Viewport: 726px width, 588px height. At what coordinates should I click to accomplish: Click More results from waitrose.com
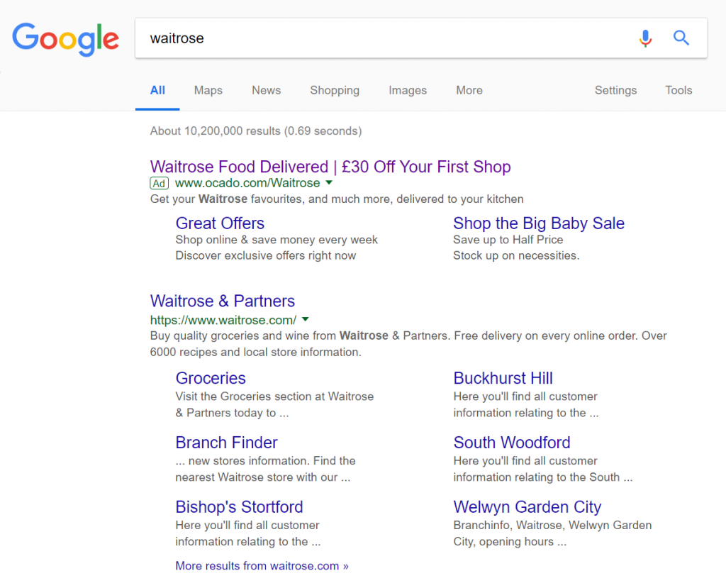pos(262,566)
